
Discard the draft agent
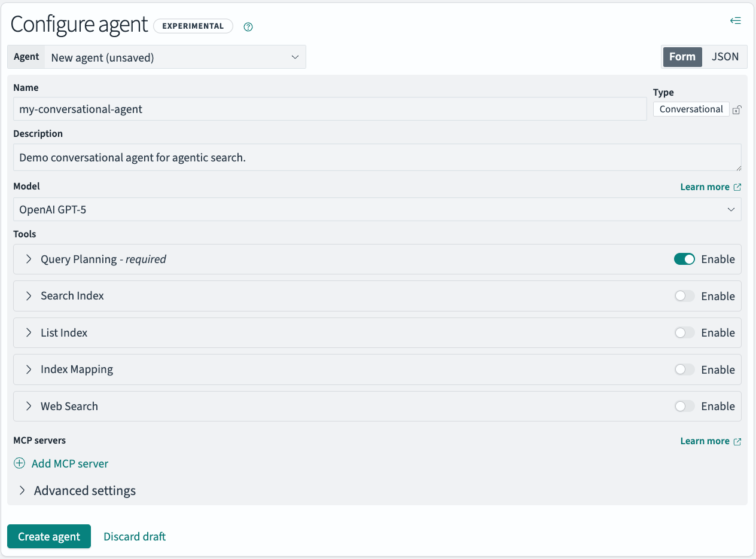point(134,536)
